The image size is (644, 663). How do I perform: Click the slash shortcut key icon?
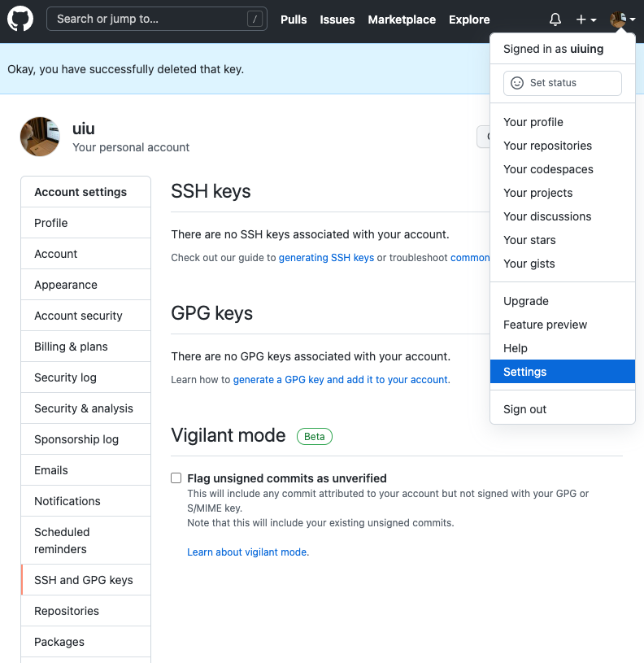coord(255,19)
